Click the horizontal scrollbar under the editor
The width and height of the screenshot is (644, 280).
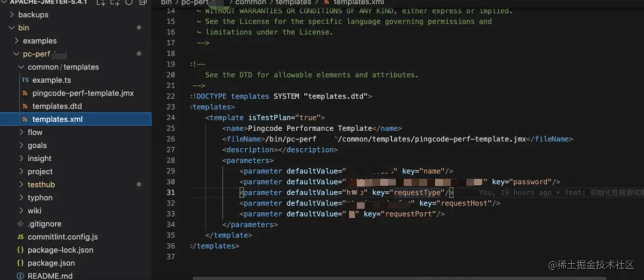(x=400, y=278)
